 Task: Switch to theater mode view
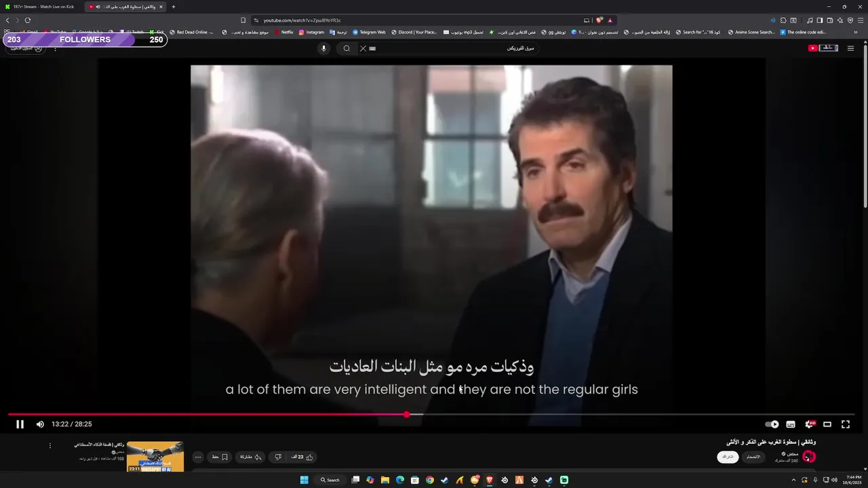(x=827, y=424)
